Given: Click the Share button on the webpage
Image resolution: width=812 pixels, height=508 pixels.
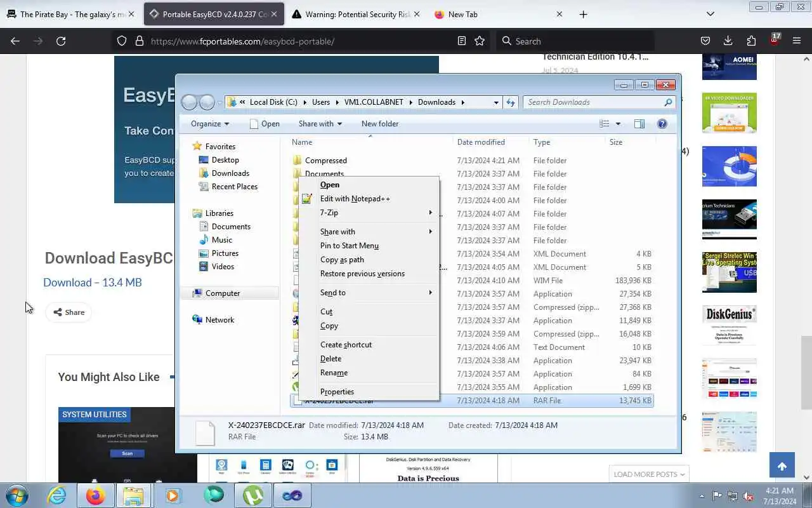Looking at the screenshot, I should pos(69,312).
